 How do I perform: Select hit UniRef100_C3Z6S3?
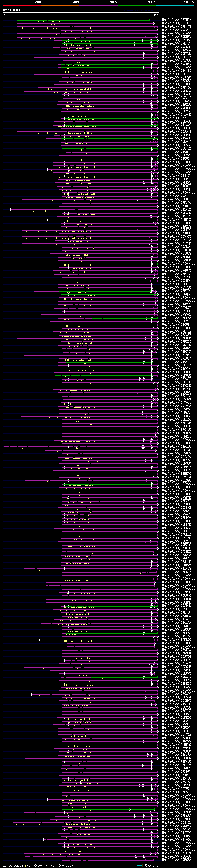click(177, 81)
